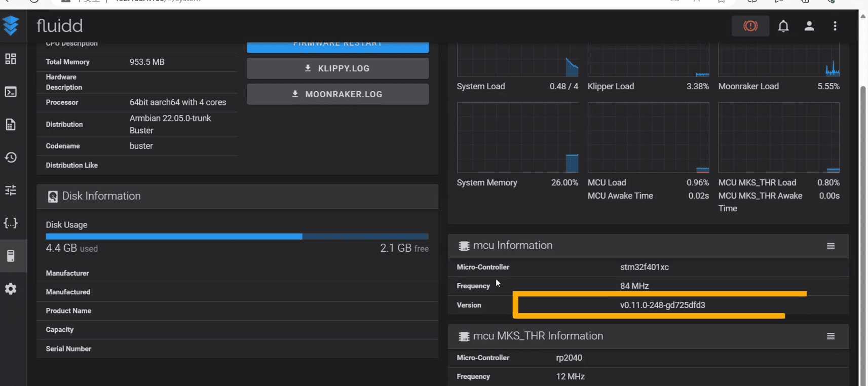The width and height of the screenshot is (868, 386).
Task: Click the version v0.11.0-248-gd725dfd3 text
Action: (x=662, y=305)
